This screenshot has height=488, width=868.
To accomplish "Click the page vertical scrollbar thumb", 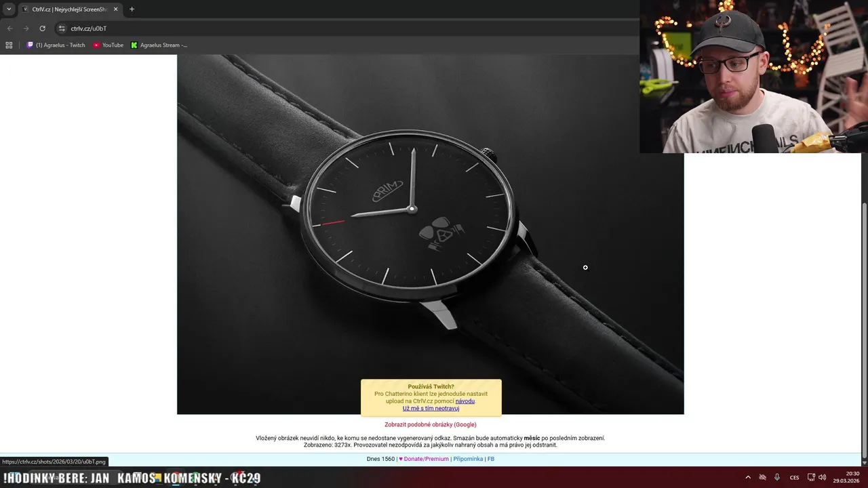I will pyautogui.click(x=864, y=331).
